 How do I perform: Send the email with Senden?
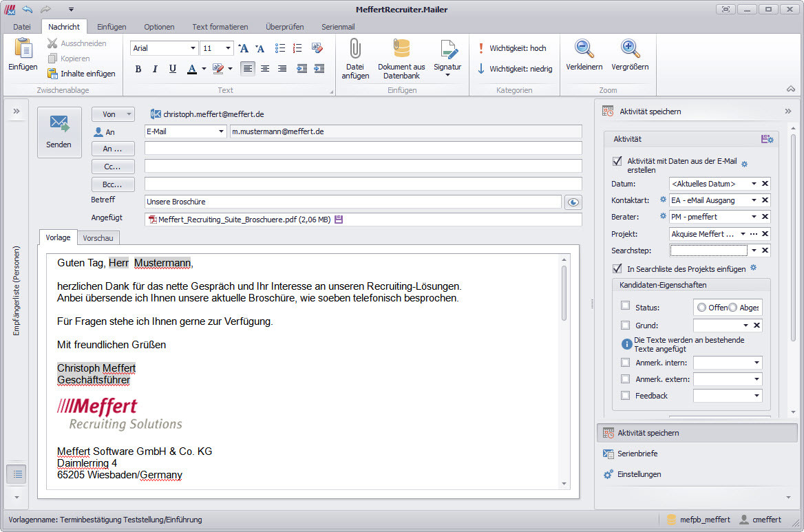pos(59,131)
